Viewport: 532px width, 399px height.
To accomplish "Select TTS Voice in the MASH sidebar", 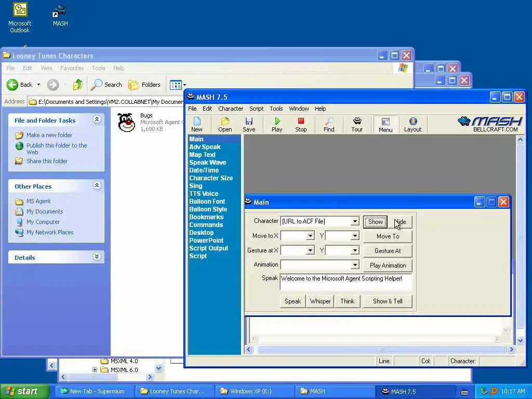I will click(204, 194).
